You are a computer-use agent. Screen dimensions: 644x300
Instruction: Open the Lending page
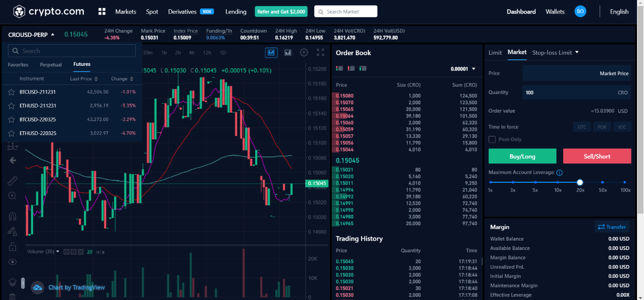click(236, 12)
